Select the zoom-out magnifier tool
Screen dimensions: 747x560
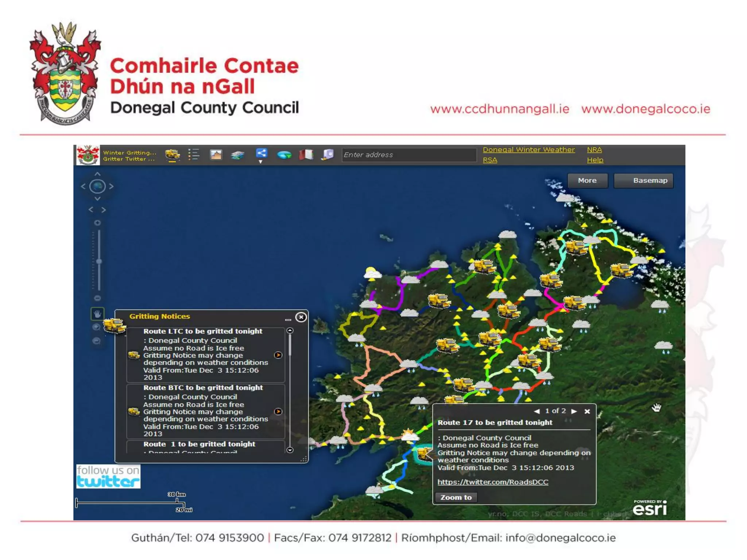[x=97, y=341]
